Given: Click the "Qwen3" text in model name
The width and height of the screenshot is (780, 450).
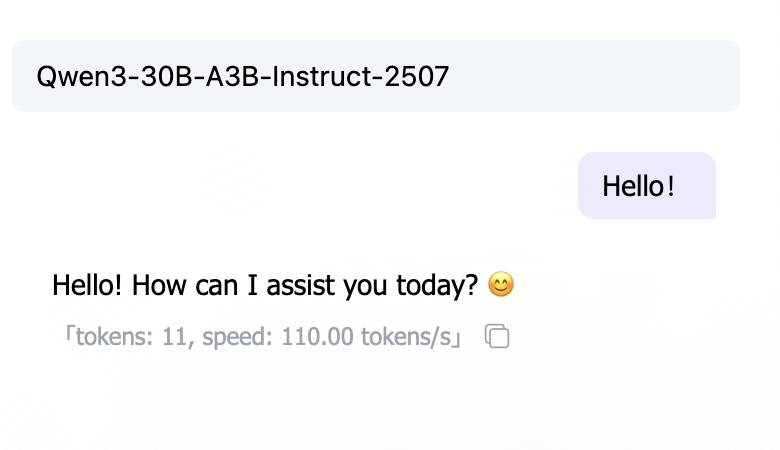Looking at the screenshot, I should tap(73, 76).
